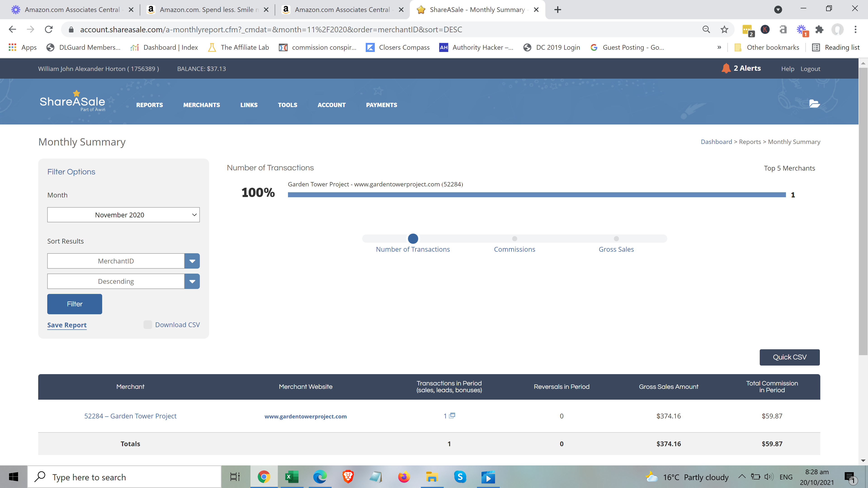Open Brave browser from the taskbar

[348, 477]
